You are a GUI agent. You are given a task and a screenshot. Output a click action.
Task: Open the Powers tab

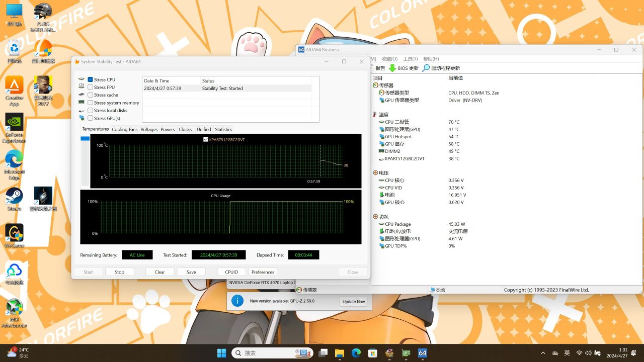point(168,129)
